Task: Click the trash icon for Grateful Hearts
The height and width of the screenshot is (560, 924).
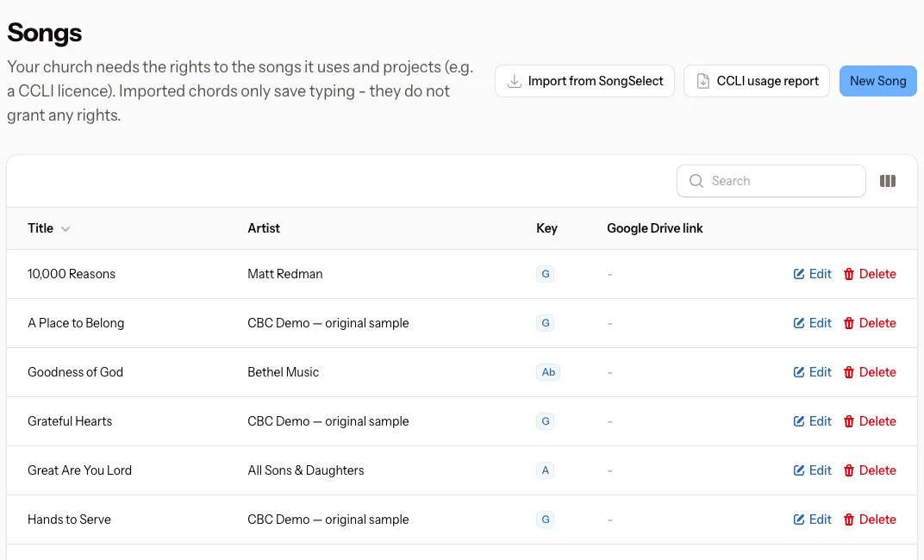Action: pyautogui.click(x=848, y=421)
